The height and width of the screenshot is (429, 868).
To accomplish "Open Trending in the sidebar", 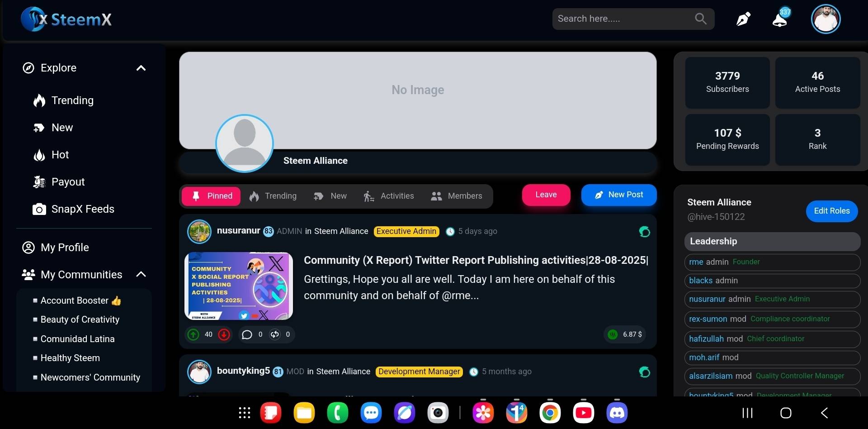I will 63,100.
